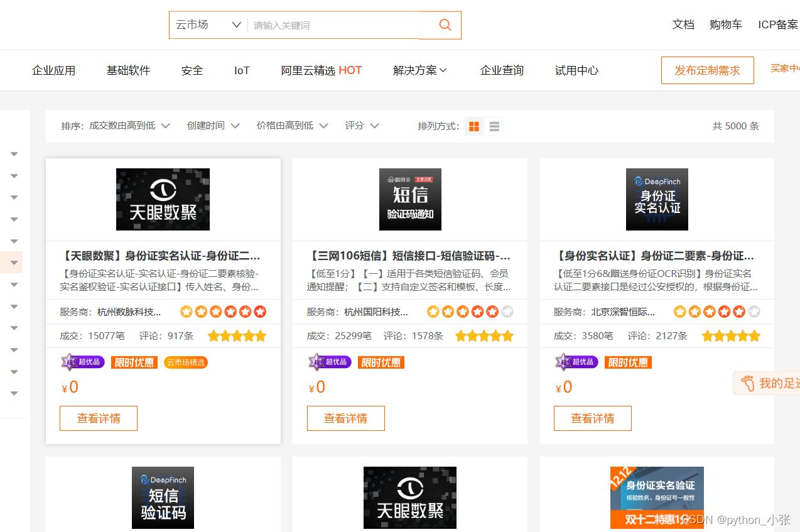
Task: Expand the 解决方案 menu
Action: pos(420,70)
